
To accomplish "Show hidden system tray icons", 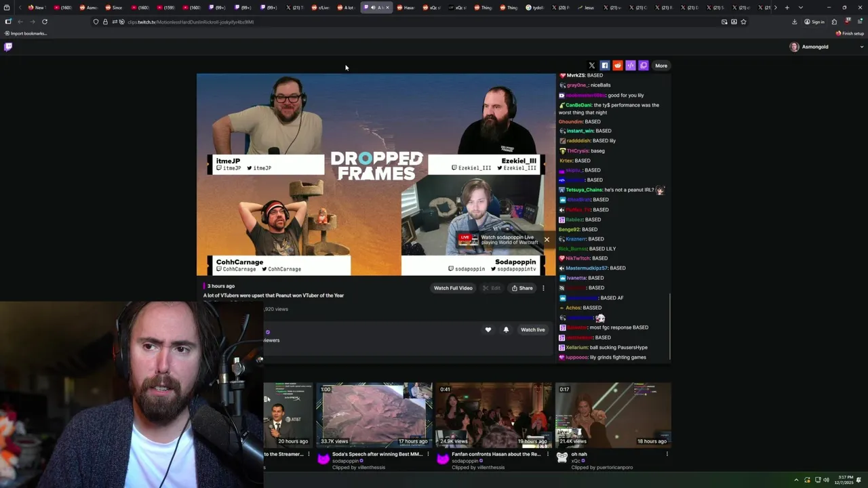I will point(796,480).
